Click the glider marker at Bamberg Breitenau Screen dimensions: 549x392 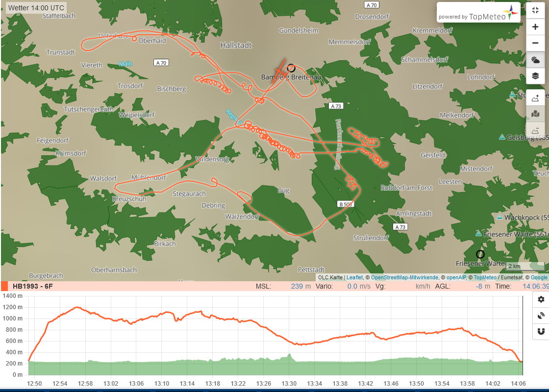point(279,72)
